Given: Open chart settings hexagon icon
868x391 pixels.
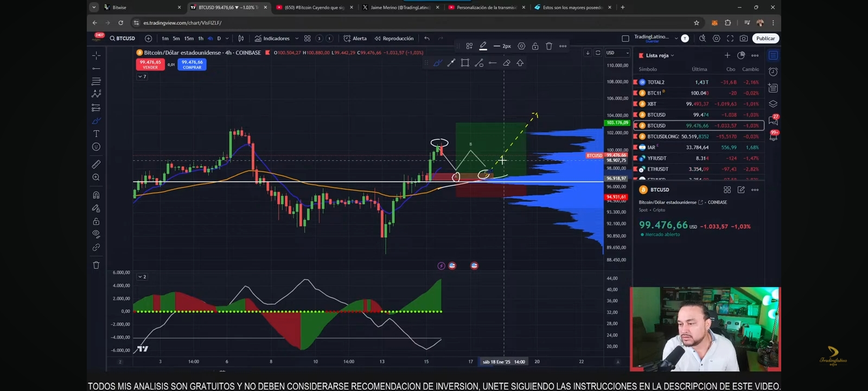Looking at the screenshot, I should coord(717,39).
